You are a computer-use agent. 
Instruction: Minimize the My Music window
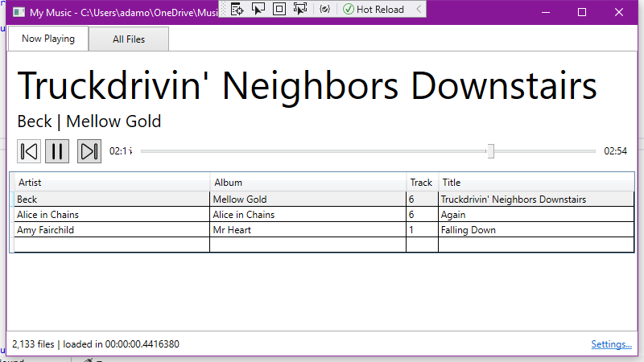point(546,12)
